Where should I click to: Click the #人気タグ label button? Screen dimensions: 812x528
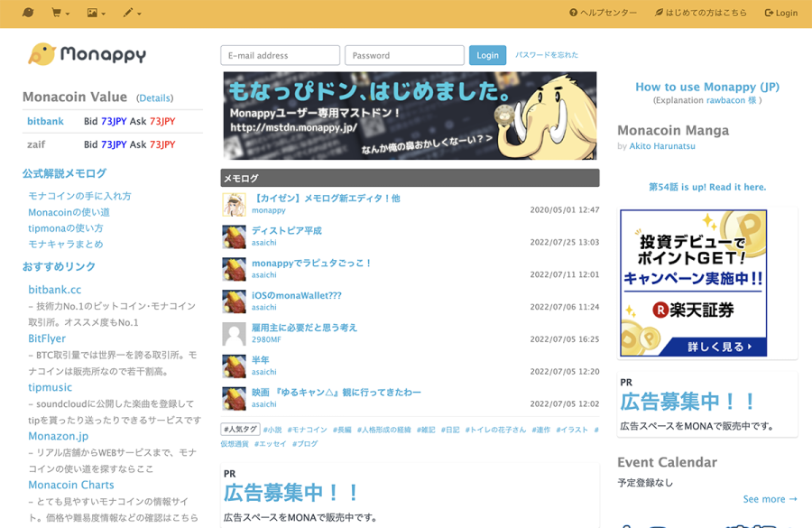coord(240,429)
